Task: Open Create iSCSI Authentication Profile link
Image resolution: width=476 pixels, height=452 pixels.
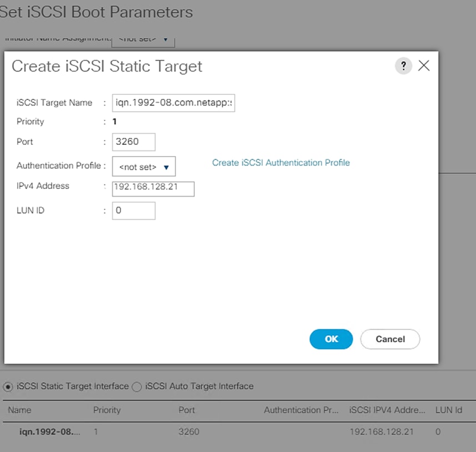Action: click(281, 163)
